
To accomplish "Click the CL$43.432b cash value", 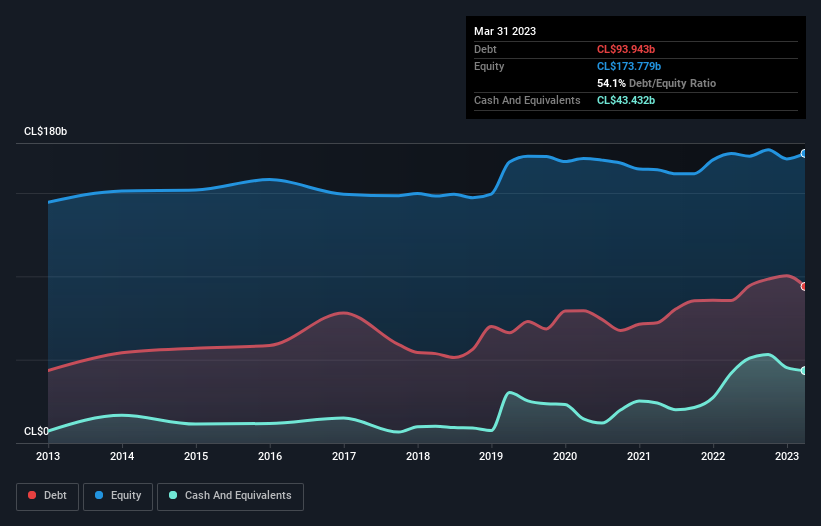I will 626,100.
